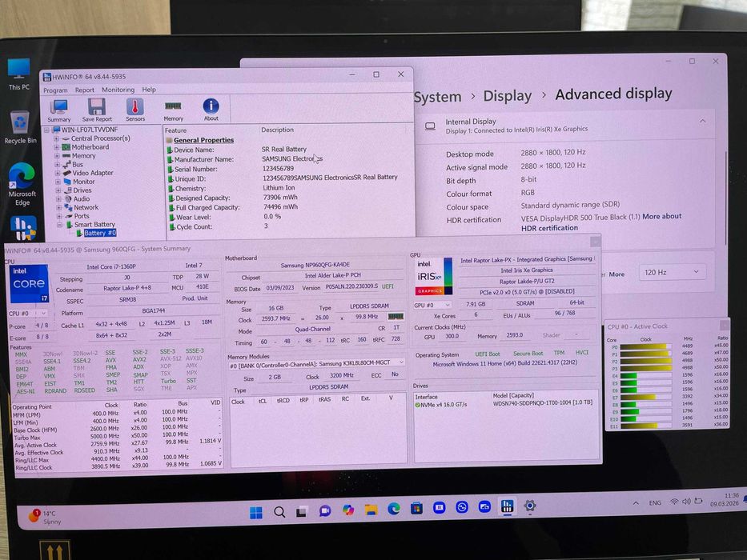Open Task View on the taskbar

(x=302, y=512)
